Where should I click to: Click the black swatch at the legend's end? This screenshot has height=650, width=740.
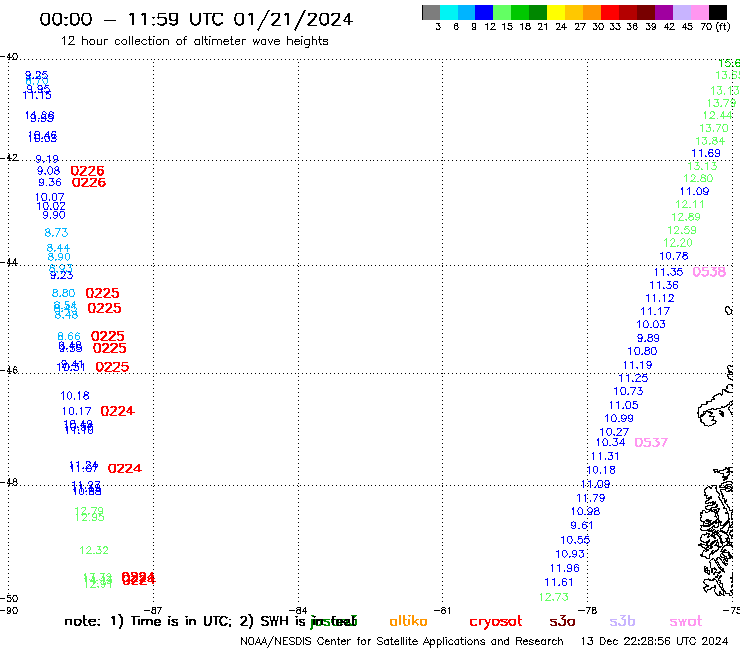pyautogui.click(x=718, y=12)
